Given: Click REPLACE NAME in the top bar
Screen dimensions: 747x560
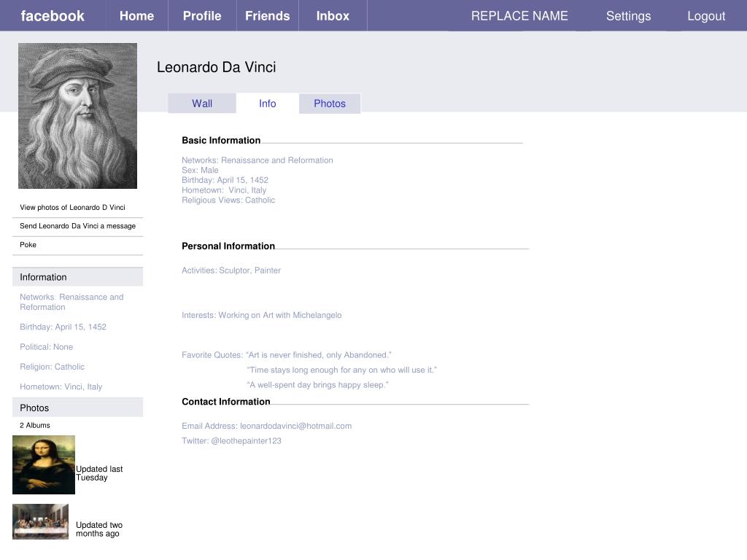Looking at the screenshot, I should point(519,16).
